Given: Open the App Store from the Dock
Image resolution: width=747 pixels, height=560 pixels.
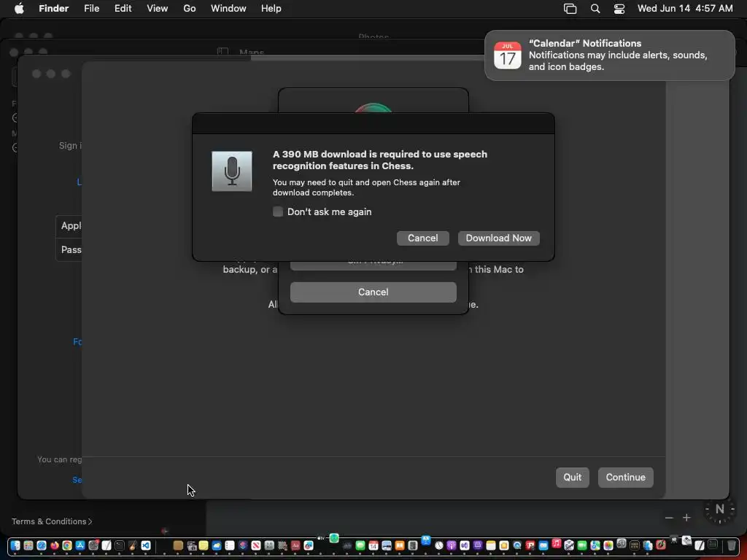Looking at the screenshot, I should tap(80, 545).
